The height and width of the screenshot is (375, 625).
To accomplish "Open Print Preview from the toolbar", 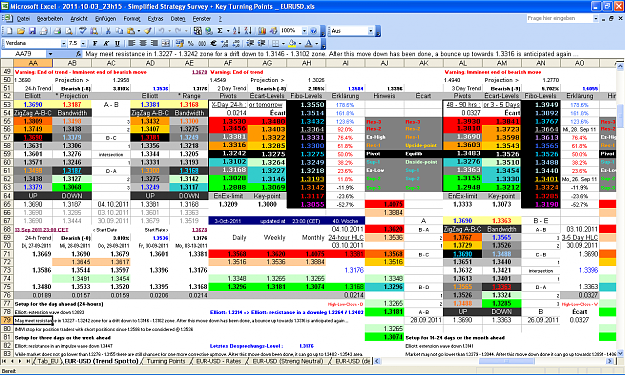I will point(69,31).
